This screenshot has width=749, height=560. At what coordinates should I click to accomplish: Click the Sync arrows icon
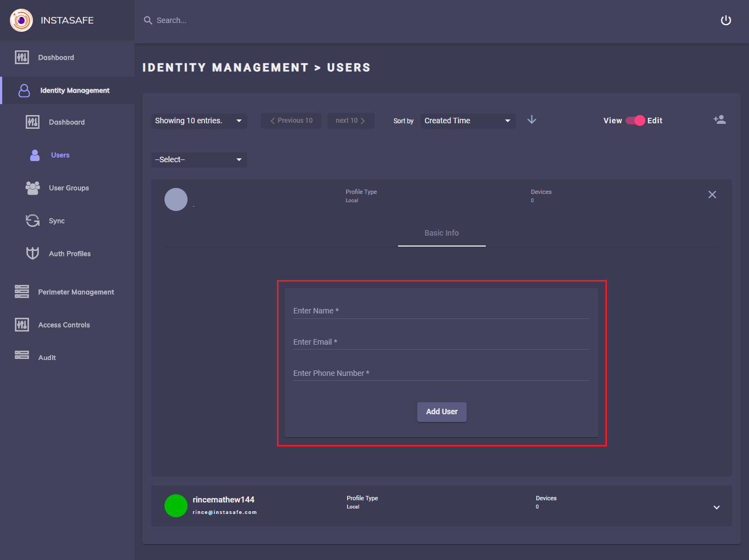click(x=33, y=221)
